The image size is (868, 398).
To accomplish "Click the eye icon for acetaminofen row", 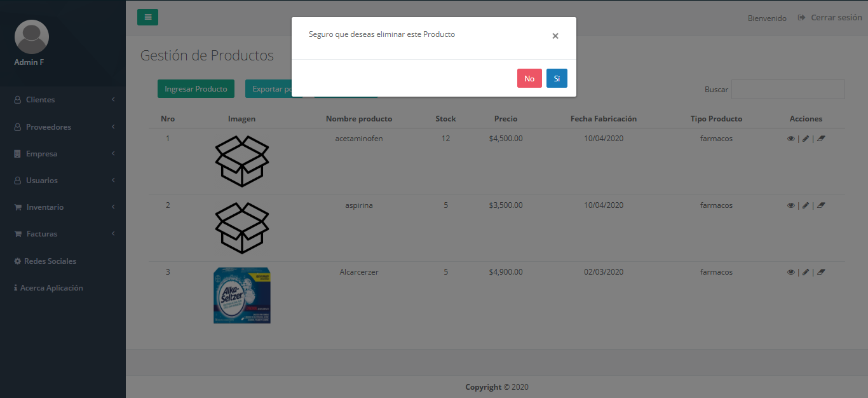I will pyautogui.click(x=791, y=139).
